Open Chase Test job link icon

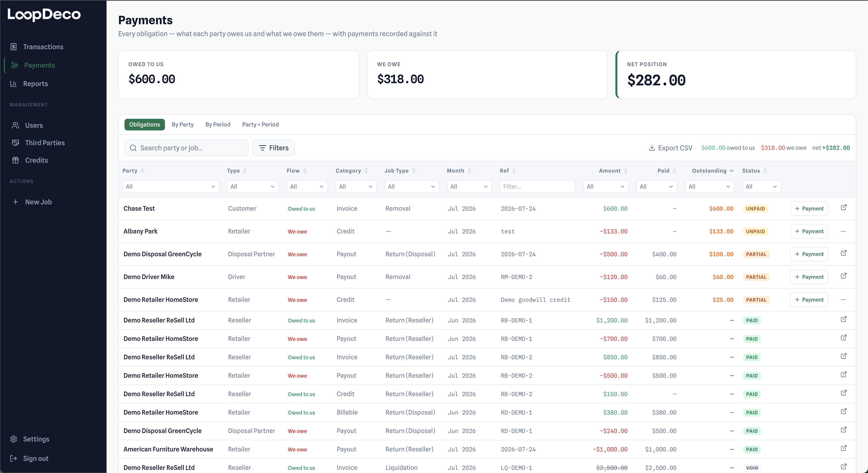pyautogui.click(x=843, y=208)
